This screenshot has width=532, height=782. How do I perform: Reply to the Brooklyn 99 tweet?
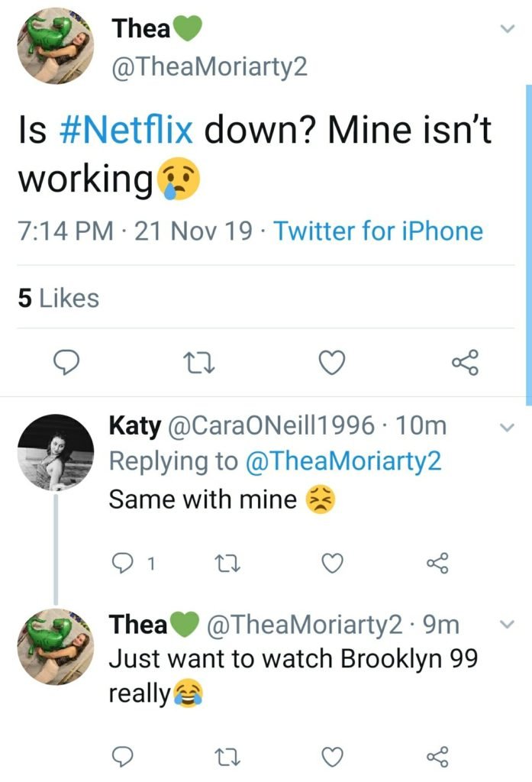(x=122, y=756)
